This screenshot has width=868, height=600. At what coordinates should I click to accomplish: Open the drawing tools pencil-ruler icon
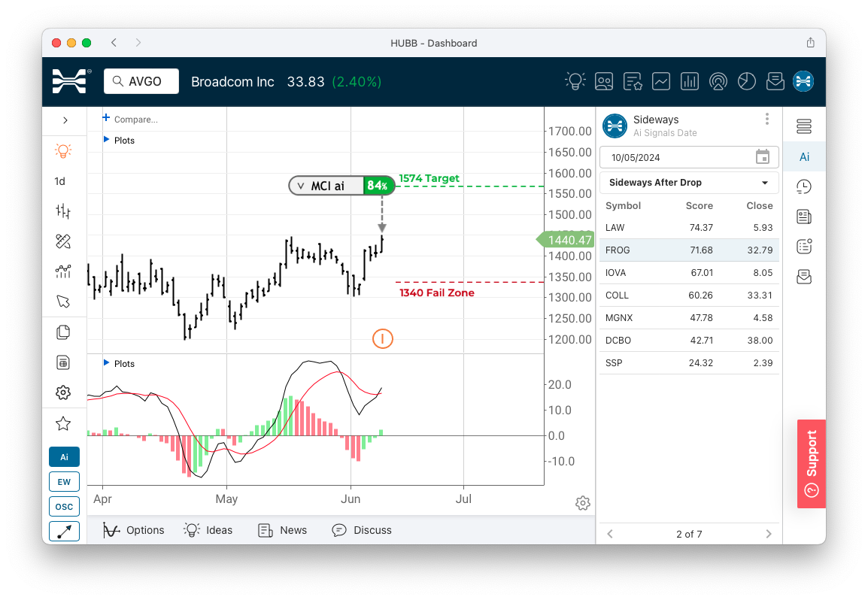[63, 241]
